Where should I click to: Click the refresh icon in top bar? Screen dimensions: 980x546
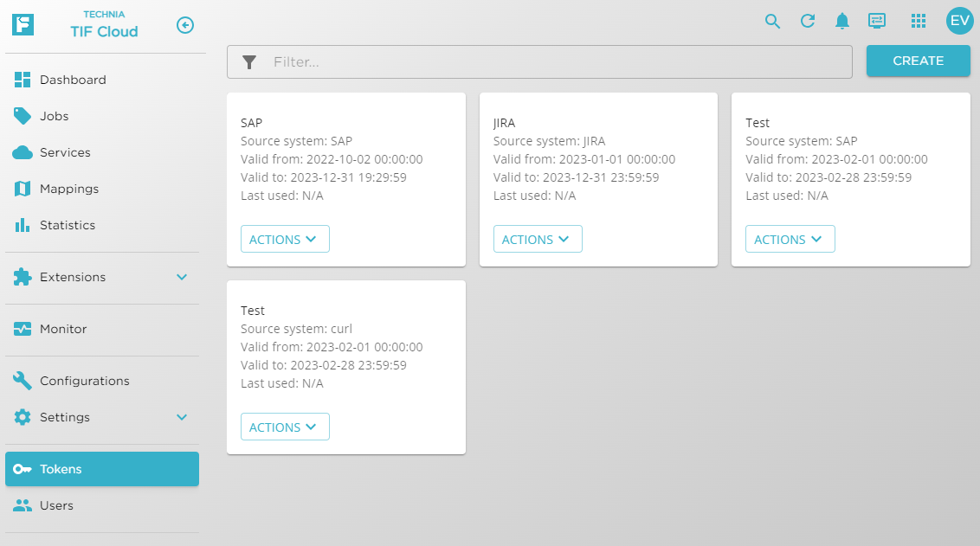click(x=807, y=21)
